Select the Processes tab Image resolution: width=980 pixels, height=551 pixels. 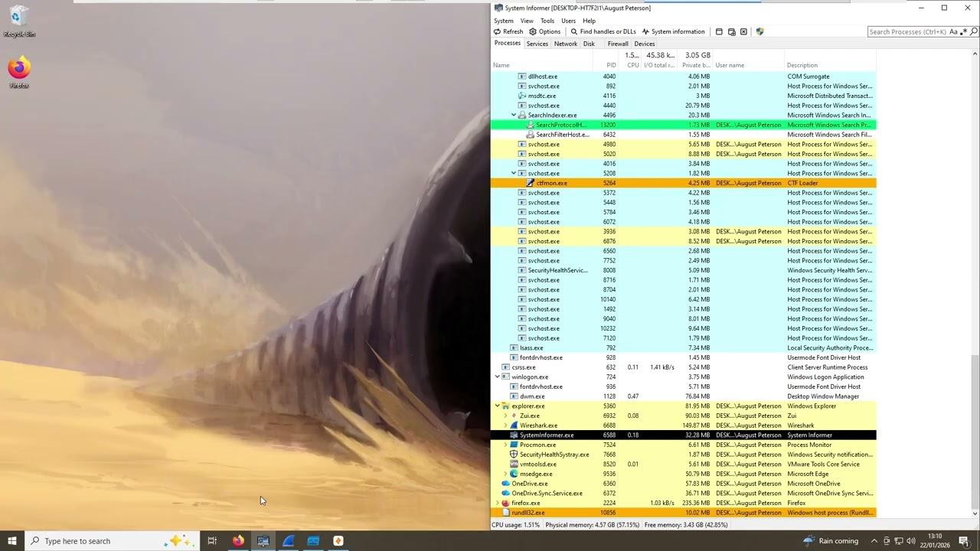507,43
